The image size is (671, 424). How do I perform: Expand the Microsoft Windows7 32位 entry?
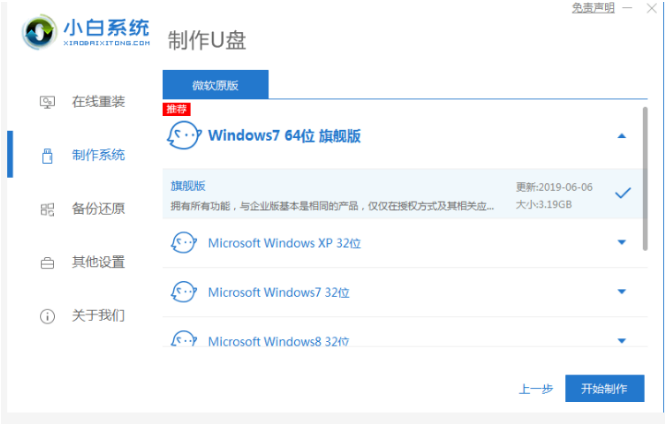click(x=621, y=292)
